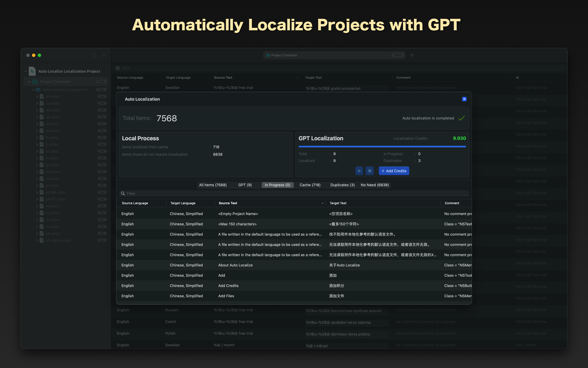Viewport: 588px width, 368px height.
Task: Select the '<Max 150 characters>' source cell
Action: pos(237,224)
